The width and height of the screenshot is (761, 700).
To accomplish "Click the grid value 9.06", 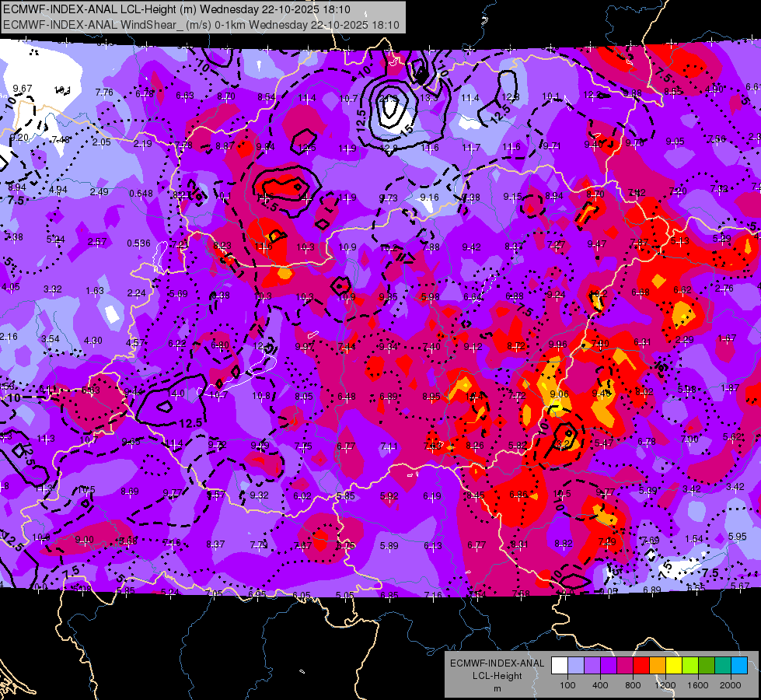I will pyautogui.click(x=559, y=394).
